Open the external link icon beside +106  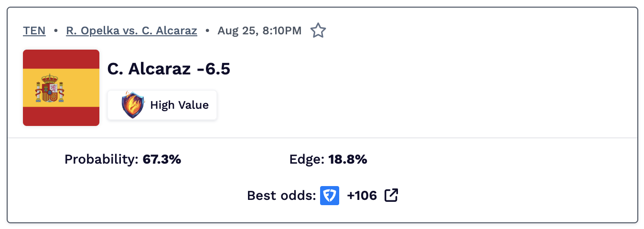(391, 195)
